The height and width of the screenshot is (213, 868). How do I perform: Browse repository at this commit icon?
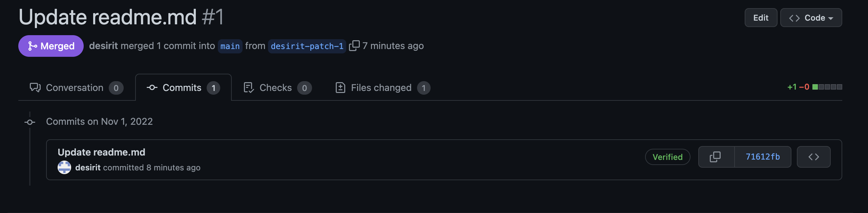[813, 157]
